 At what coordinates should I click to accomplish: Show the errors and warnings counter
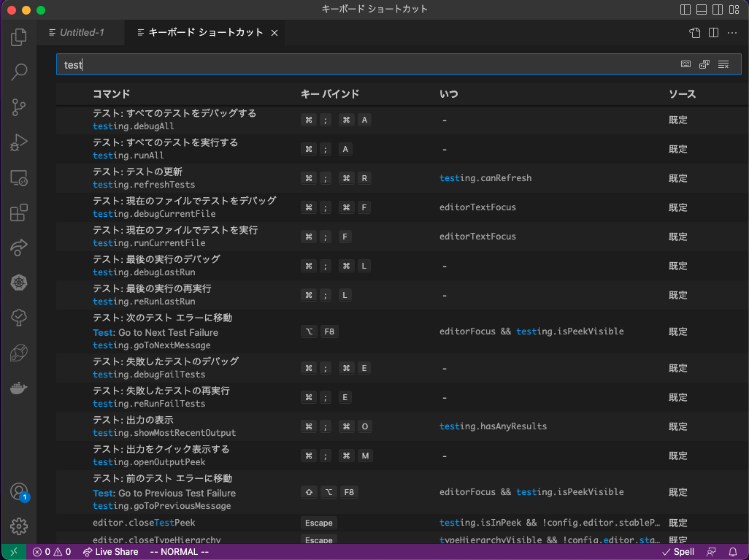coord(50,552)
